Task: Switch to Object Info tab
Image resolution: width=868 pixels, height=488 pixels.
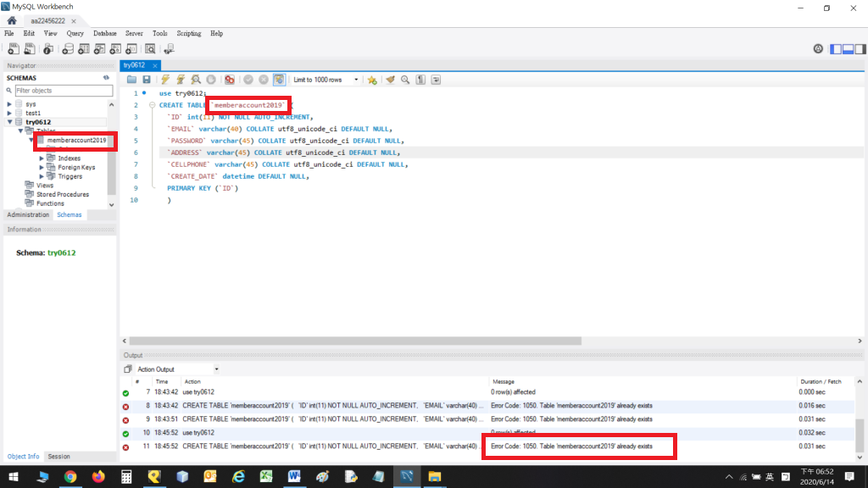Action: 23,457
